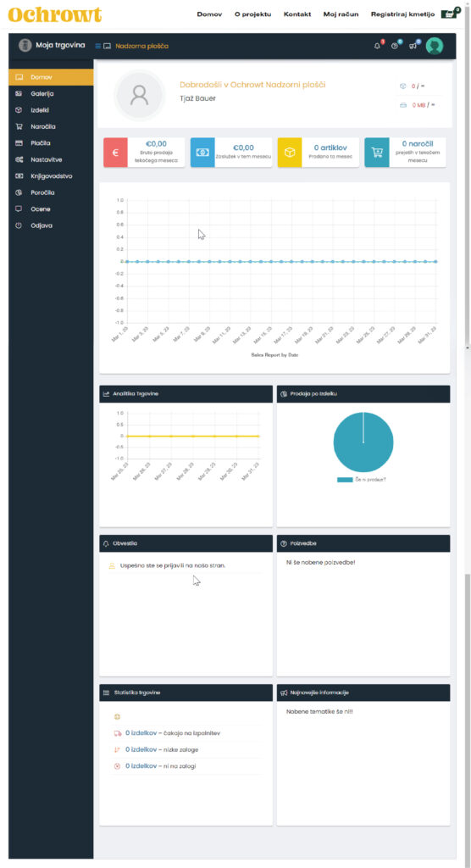Click the inquiries question mark icon in header
Screen dimensions: 471x868
395,46
